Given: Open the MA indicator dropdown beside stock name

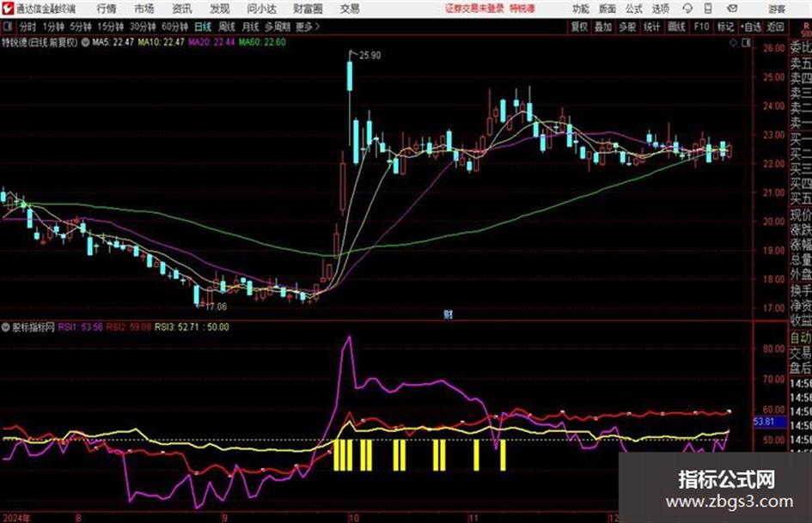Looking at the screenshot, I should tap(84, 41).
